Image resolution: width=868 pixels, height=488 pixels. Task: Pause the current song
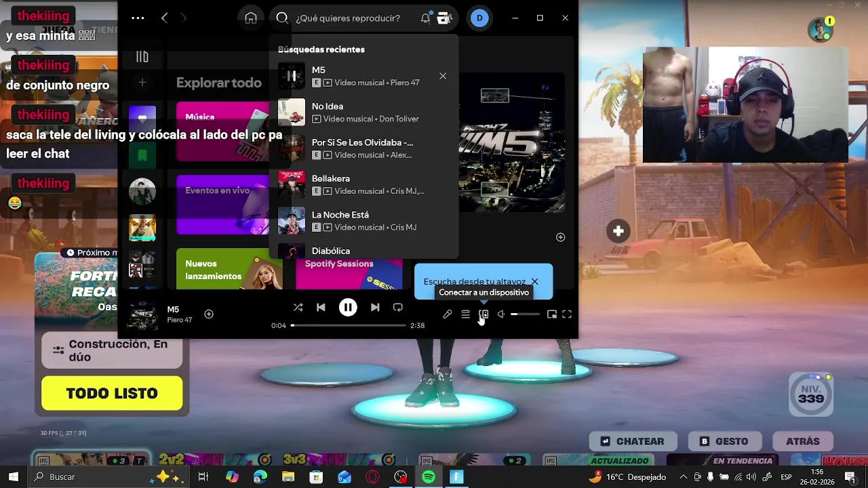348,307
